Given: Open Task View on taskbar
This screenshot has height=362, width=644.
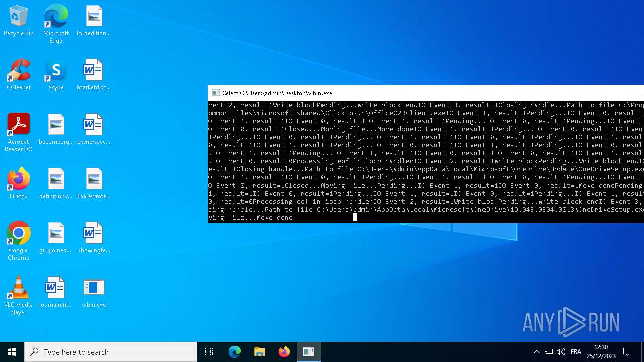Looking at the screenshot, I should coord(209,352).
